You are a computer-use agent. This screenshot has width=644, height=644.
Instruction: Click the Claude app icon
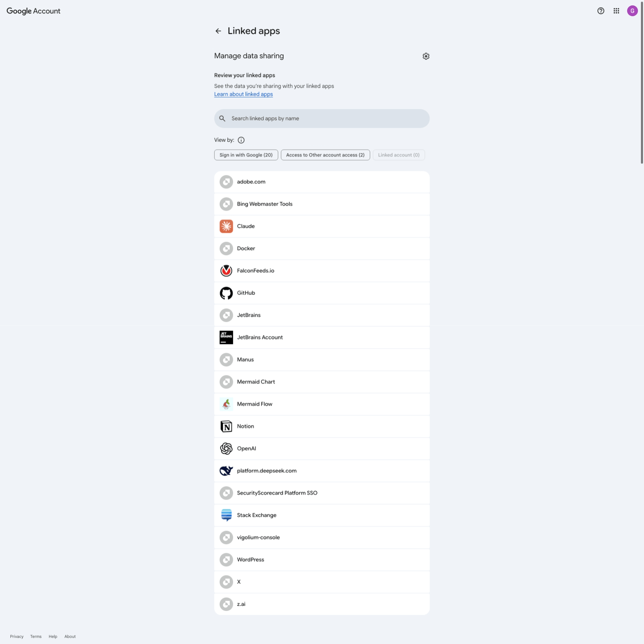click(x=226, y=226)
